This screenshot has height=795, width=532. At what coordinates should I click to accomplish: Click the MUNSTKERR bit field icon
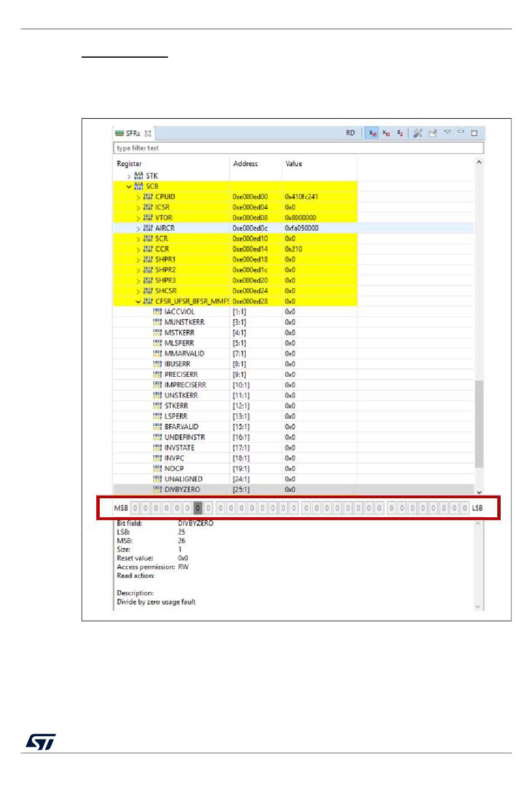pos(157,322)
